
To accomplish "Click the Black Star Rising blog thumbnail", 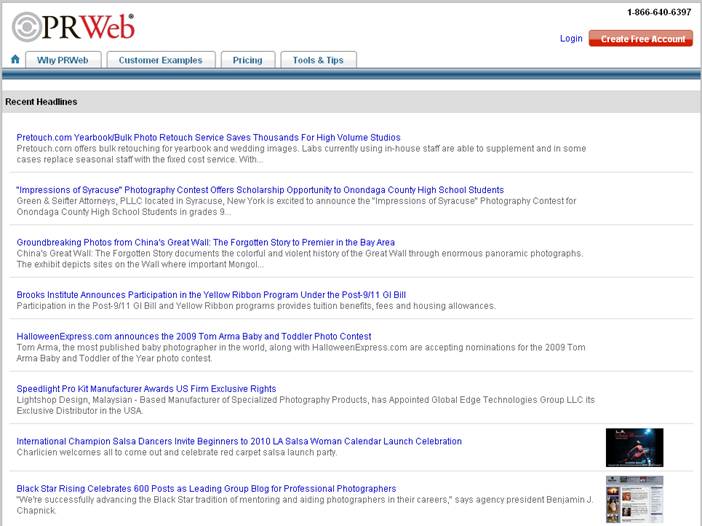I will click(634, 499).
